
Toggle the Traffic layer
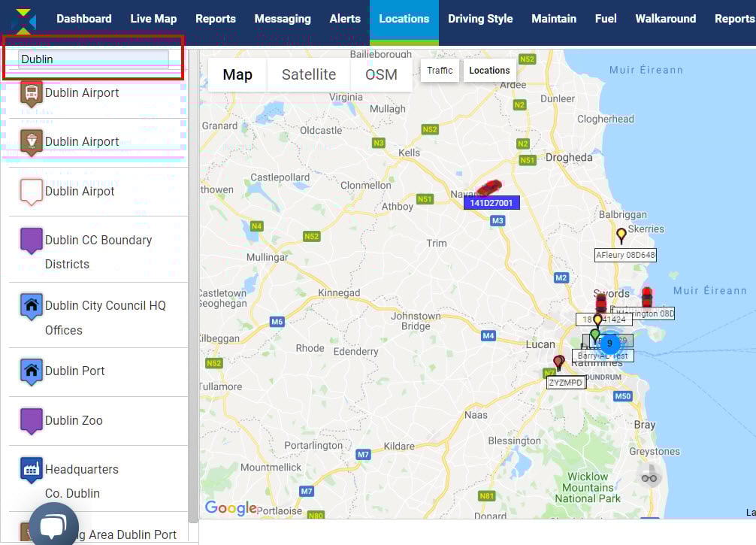point(440,71)
